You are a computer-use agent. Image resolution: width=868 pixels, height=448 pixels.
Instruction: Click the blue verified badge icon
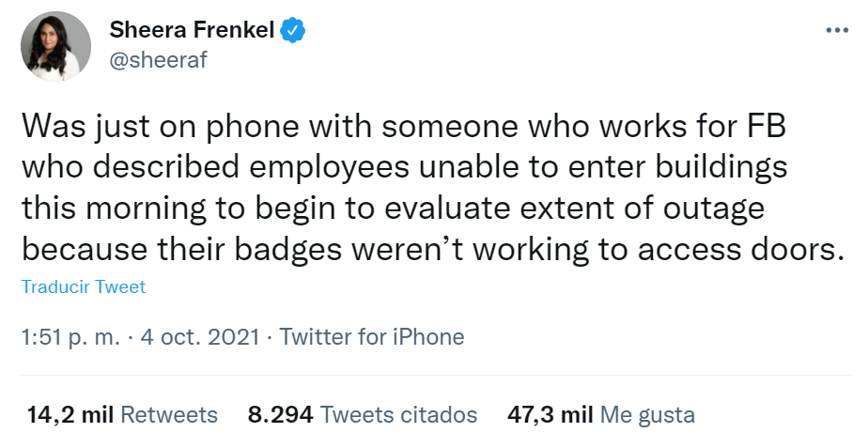(294, 31)
